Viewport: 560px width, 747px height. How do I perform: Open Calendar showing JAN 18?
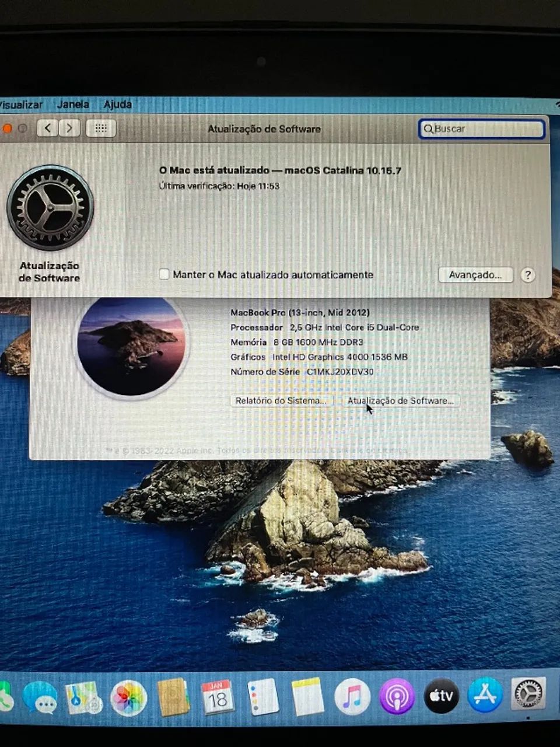pyautogui.click(x=217, y=697)
